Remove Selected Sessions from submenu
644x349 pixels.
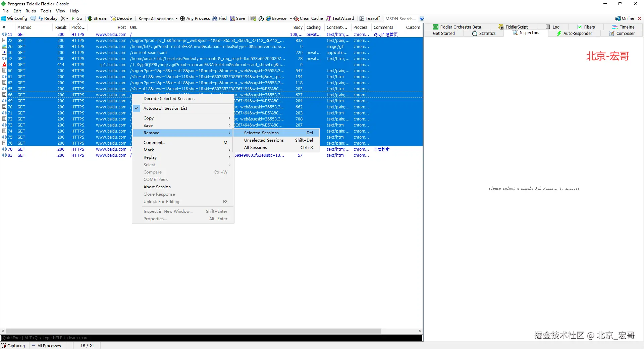(x=276, y=133)
